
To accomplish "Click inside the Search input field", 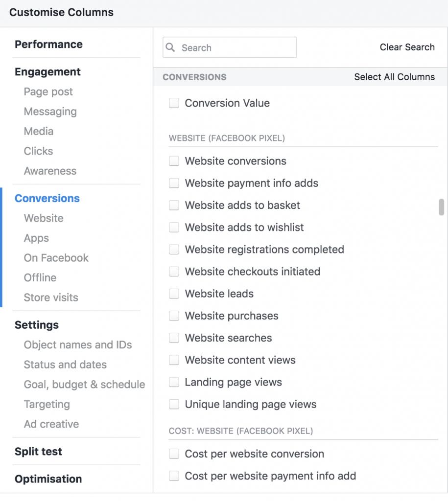I will pyautogui.click(x=230, y=47).
